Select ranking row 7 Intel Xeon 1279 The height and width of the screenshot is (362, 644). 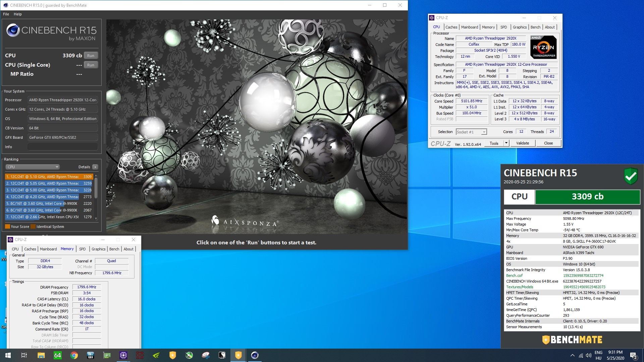[x=49, y=217]
